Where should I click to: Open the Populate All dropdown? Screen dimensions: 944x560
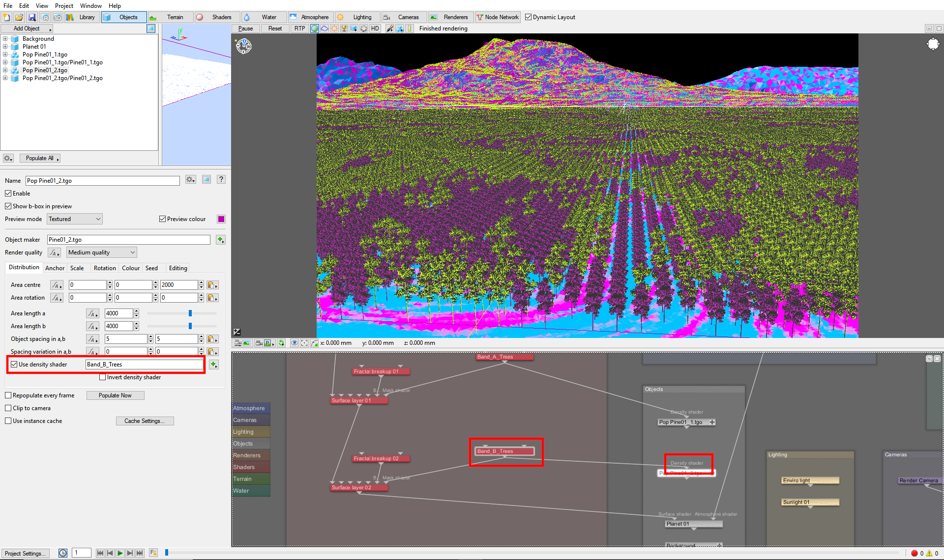pos(40,158)
